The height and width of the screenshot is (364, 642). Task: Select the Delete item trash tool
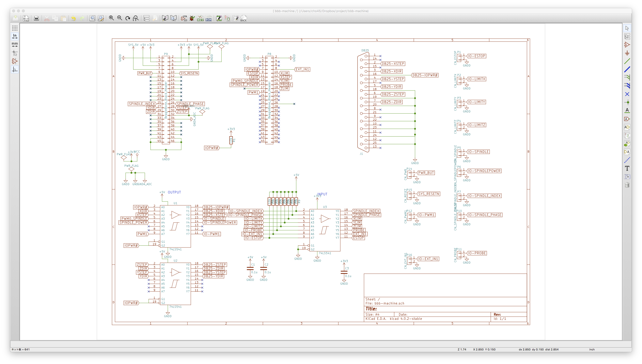(x=627, y=185)
